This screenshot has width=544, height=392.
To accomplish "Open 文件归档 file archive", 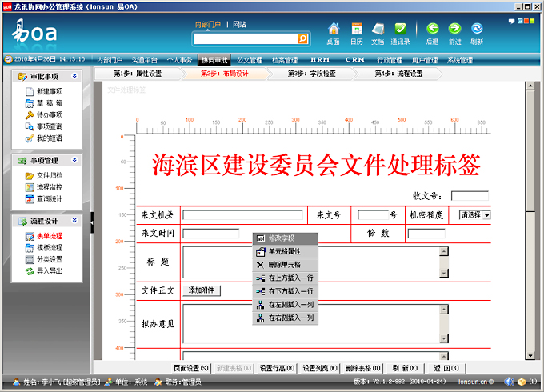I will tap(45, 175).
